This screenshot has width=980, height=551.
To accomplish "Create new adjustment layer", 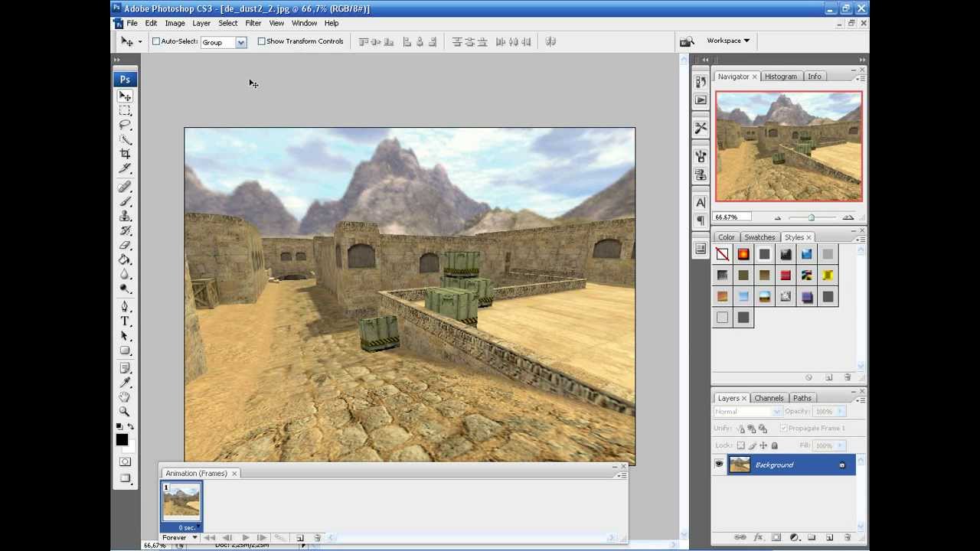I will click(794, 537).
